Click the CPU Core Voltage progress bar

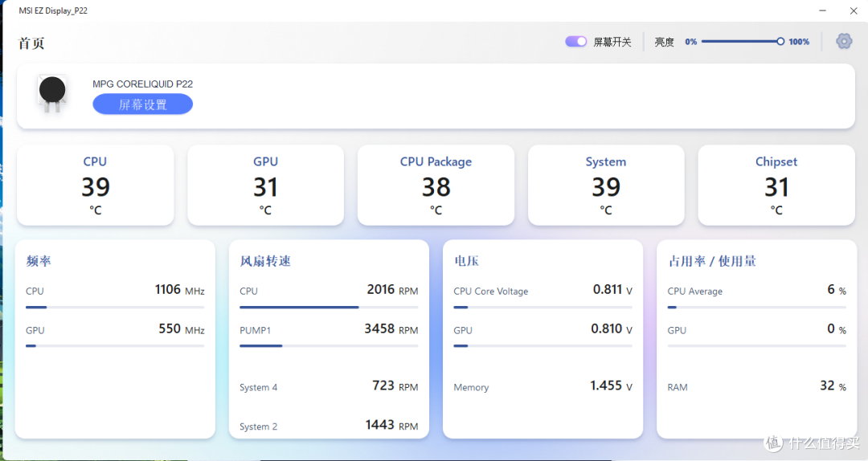(543, 307)
